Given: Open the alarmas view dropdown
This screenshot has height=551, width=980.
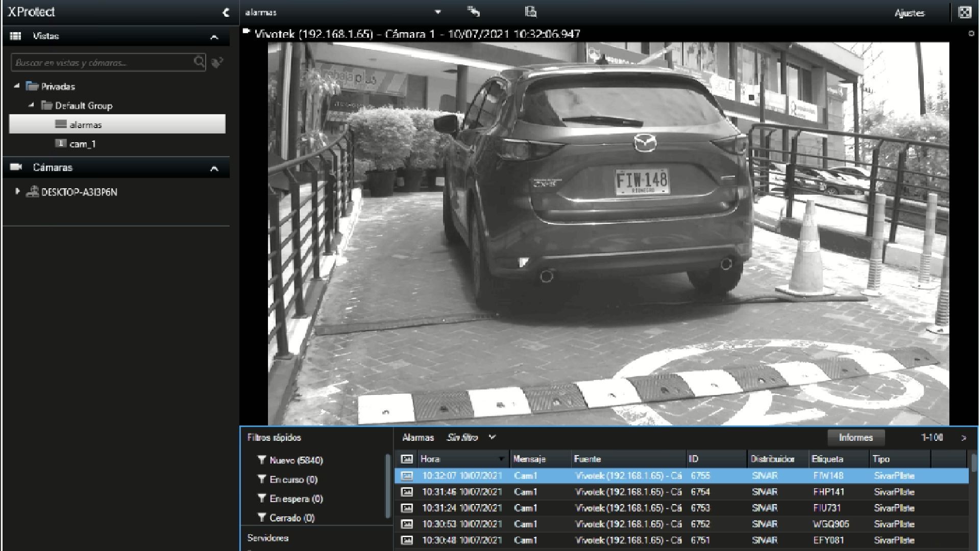Looking at the screenshot, I should point(437,12).
